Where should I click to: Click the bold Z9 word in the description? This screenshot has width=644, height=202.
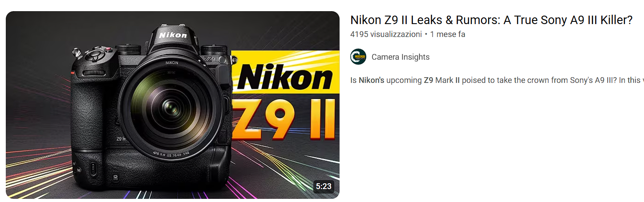[x=428, y=81]
